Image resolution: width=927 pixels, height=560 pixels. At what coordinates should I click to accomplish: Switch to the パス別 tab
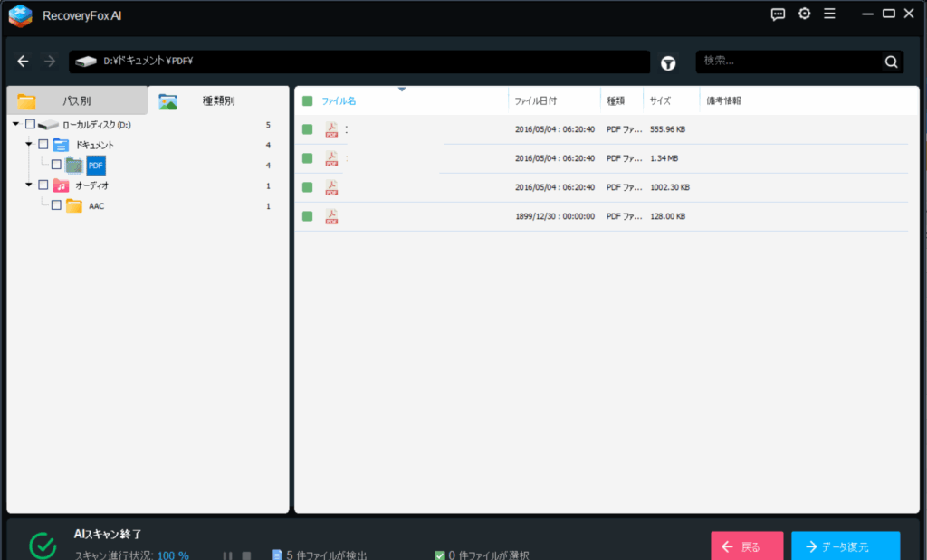76,100
